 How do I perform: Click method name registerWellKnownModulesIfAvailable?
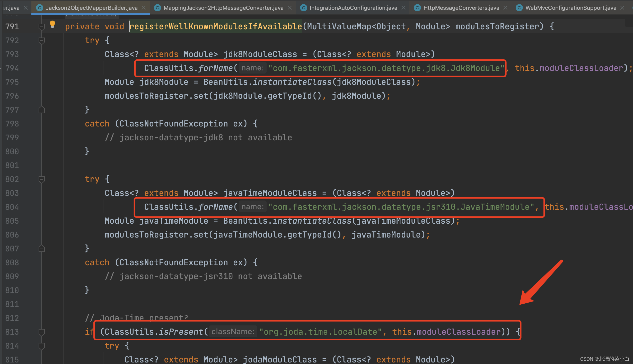click(216, 26)
